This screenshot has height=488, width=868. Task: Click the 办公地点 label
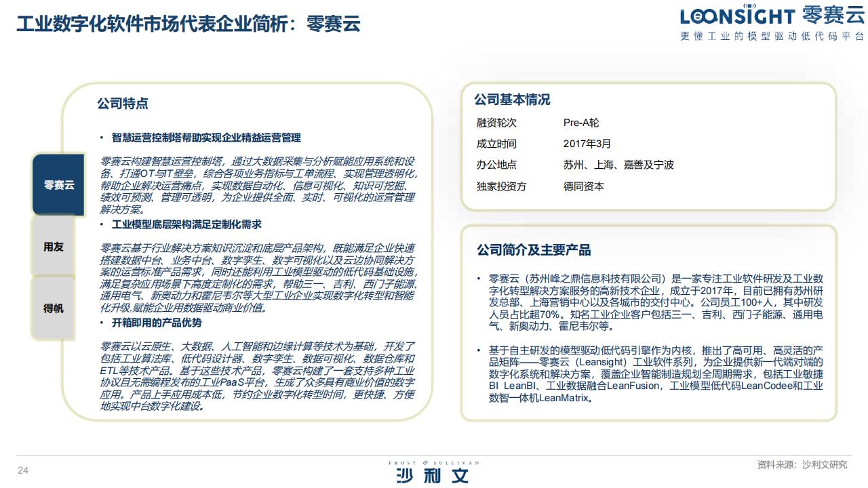496,165
